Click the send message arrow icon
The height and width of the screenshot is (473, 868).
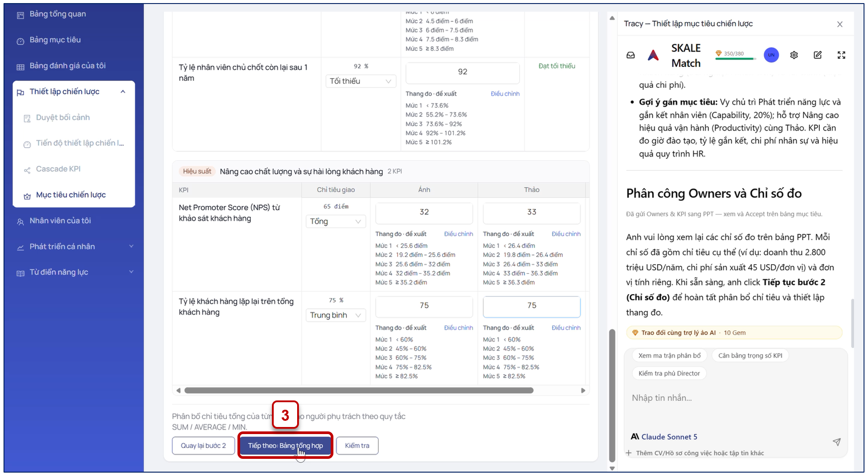(x=837, y=442)
